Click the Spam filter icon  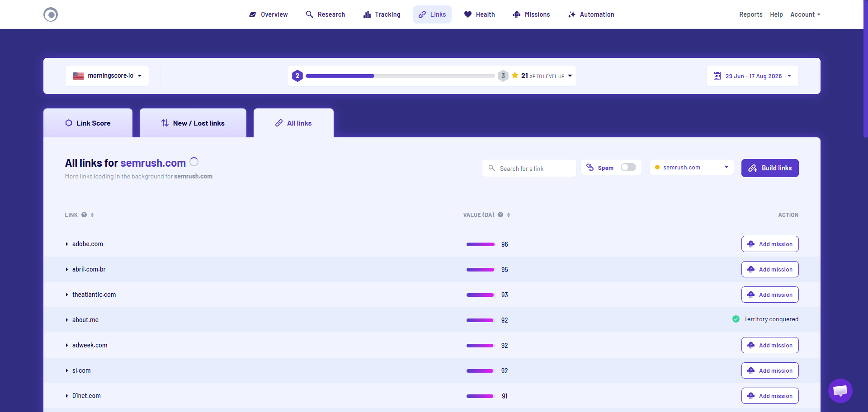coord(590,168)
